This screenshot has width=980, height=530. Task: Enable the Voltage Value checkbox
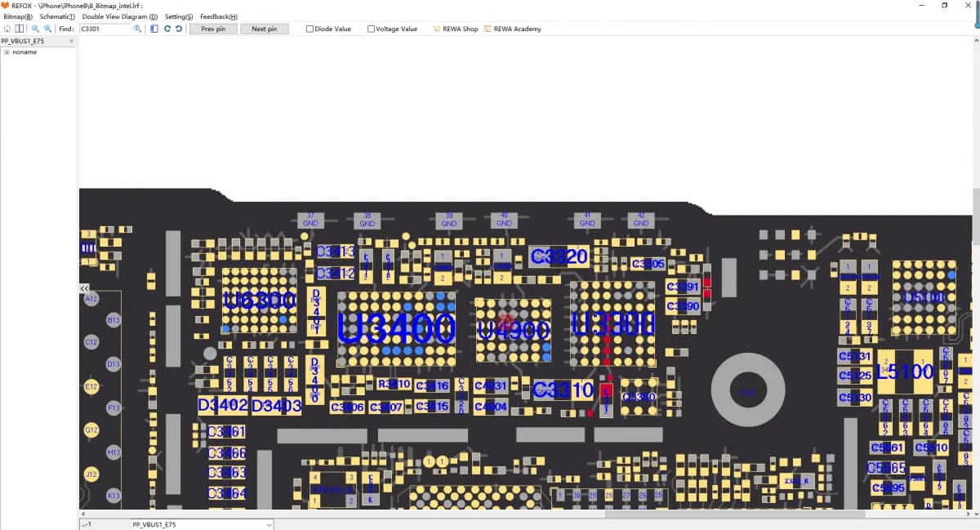pos(371,29)
